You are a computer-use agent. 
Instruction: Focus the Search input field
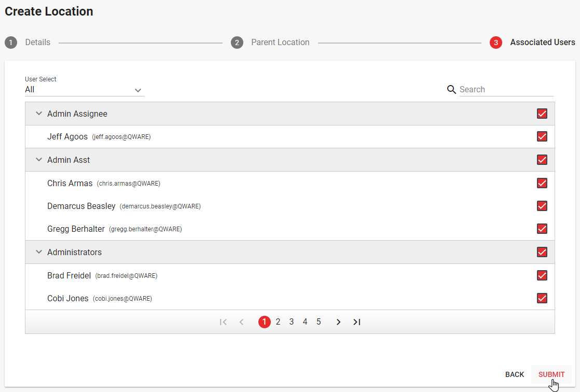pos(506,90)
